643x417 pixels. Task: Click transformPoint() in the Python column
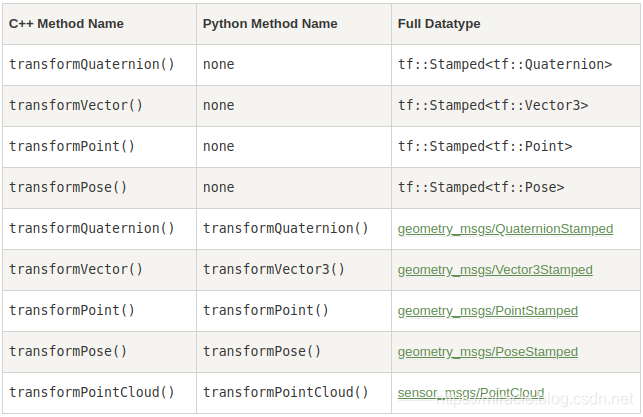pyautogui.click(x=265, y=310)
